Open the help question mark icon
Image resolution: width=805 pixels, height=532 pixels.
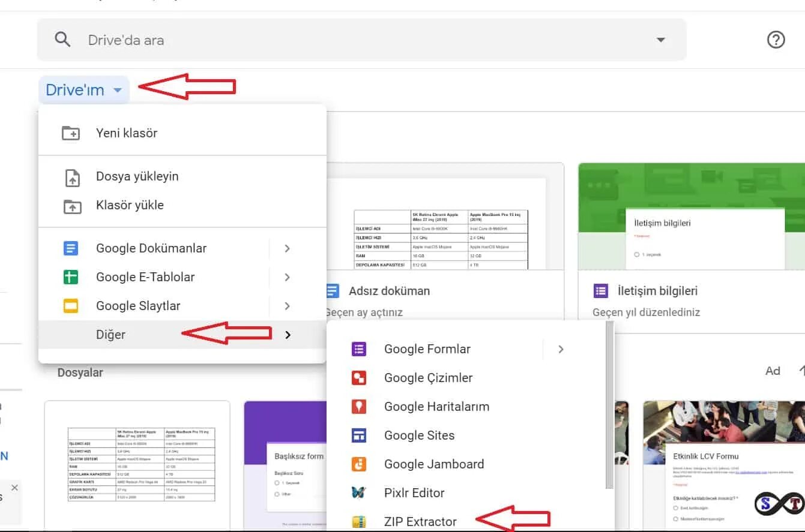[x=776, y=40]
